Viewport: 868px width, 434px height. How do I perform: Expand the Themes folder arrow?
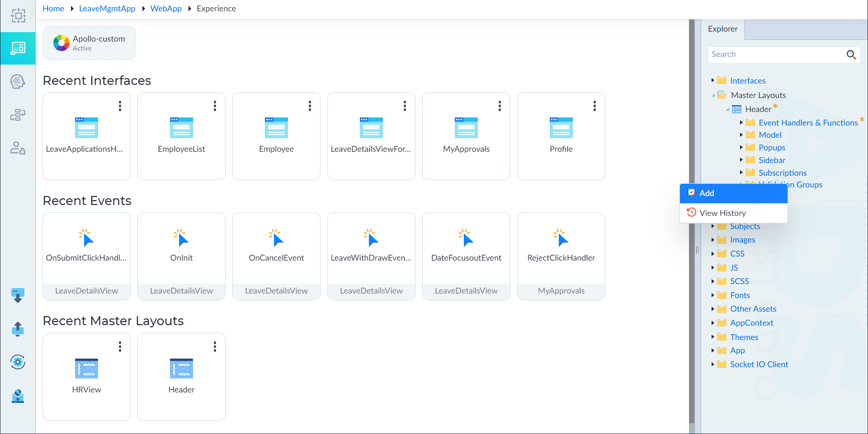(x=712, y=337)
